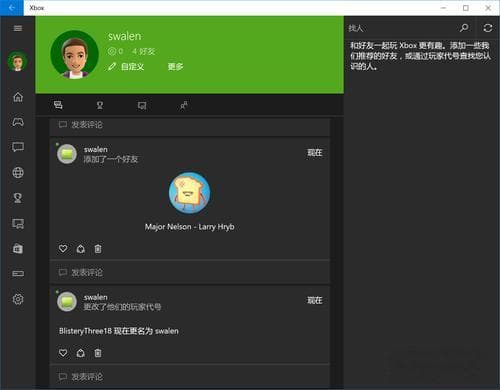Switch to the following tab
This screenshot has height=390, width=500.
pyautogui.click(x=184, y=105)
